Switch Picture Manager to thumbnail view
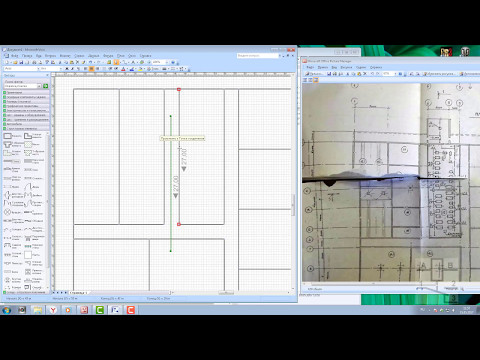This screenshot has height=360, width=480. (305, 80)
